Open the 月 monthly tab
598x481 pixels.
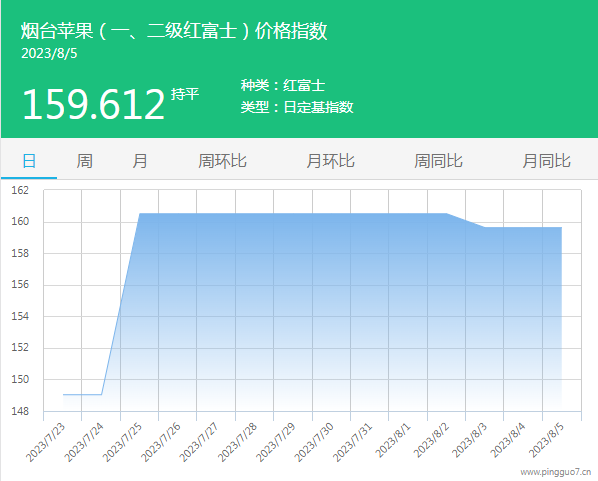[140, 161]
